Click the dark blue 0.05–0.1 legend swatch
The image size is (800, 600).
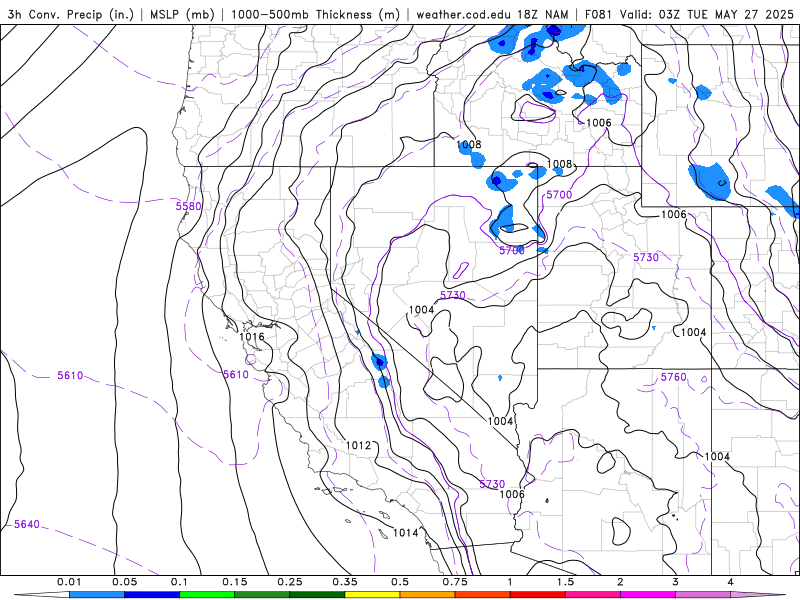(152, 595)
